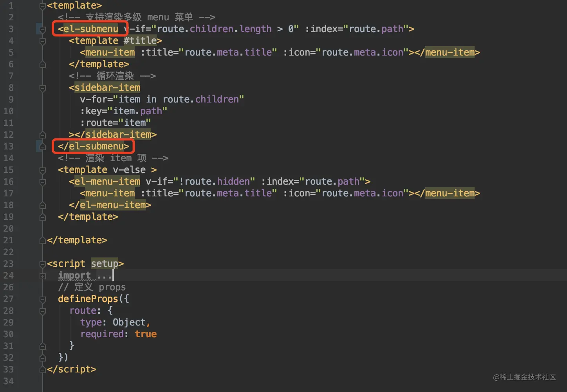
Task: Click the fold-end marker at line 19
Action: (43, 217)
